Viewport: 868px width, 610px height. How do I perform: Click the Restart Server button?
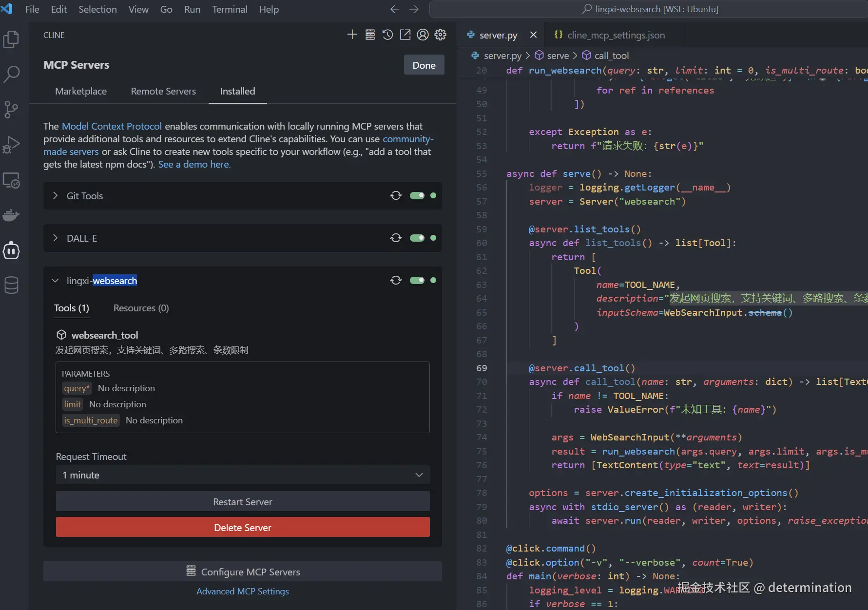(243, 501)
